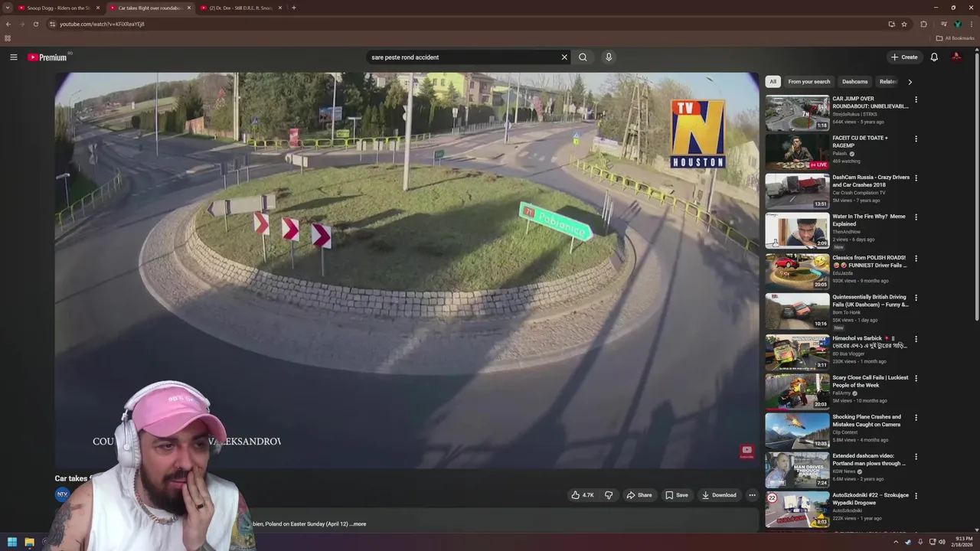Share the video
The height and width of the screenshot is (551, 980).
639,495
